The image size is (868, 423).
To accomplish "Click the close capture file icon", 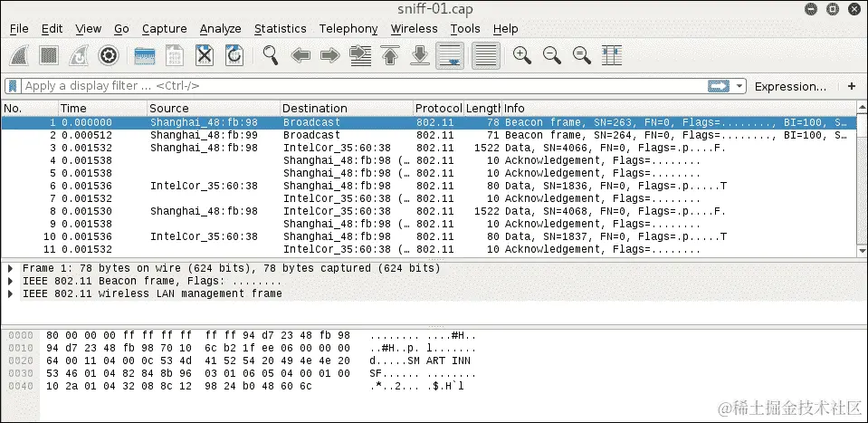I will pos(205,56).
